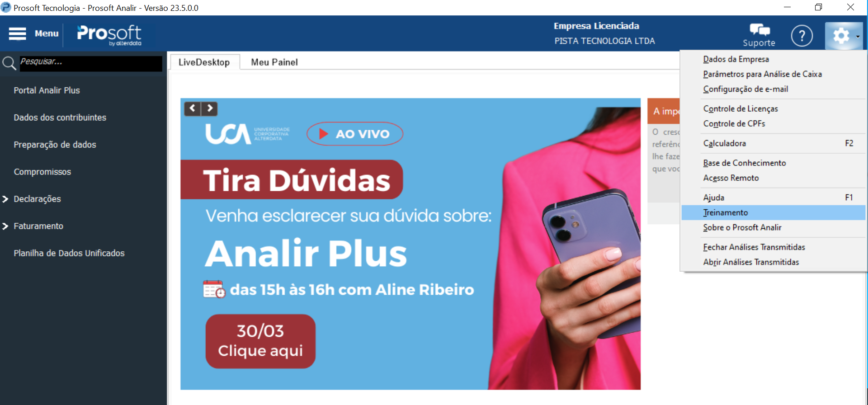This screenshot has height=405, width=868.
Task: Expand the Faturamento tree item
Action: tap(5, 226)
